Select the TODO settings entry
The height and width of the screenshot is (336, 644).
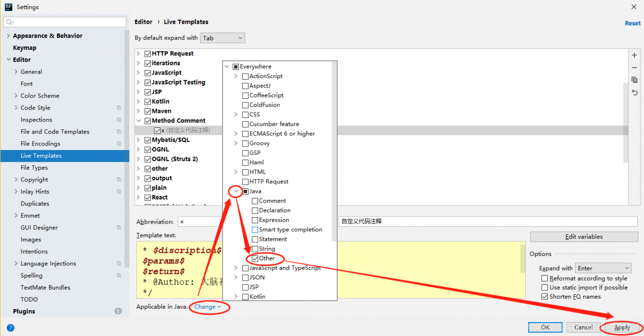(x=29, y=300)
